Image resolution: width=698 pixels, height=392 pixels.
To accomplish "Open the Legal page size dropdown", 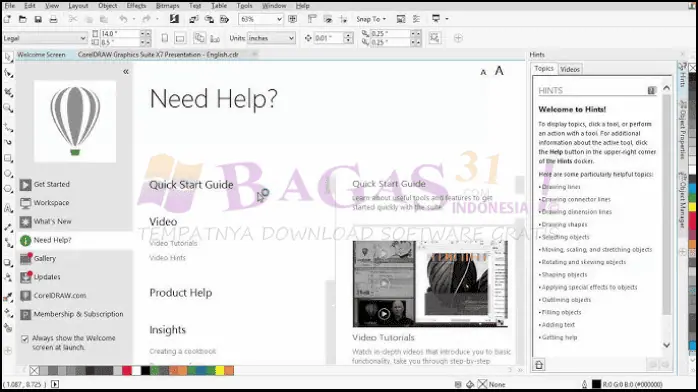I will coord(45,38).
